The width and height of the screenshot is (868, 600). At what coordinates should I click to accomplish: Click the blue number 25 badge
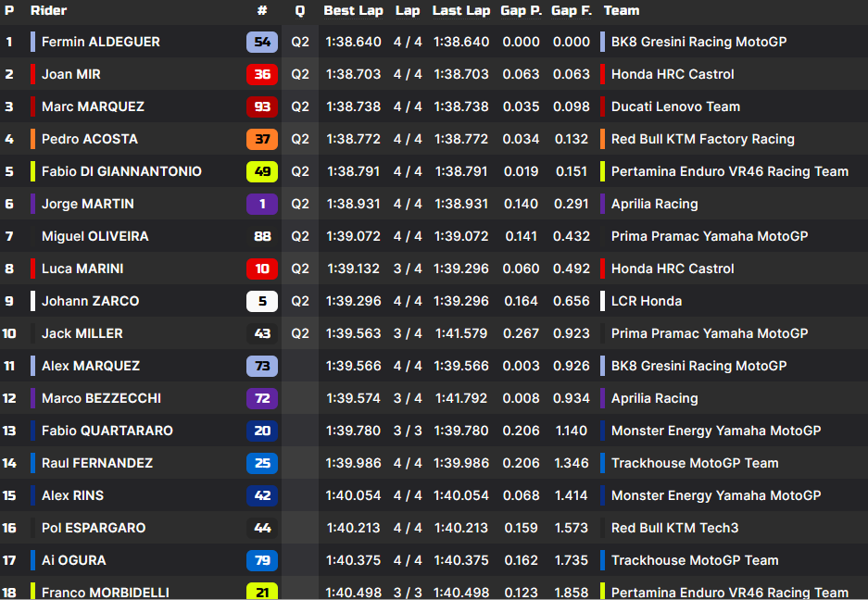point(262,463)
